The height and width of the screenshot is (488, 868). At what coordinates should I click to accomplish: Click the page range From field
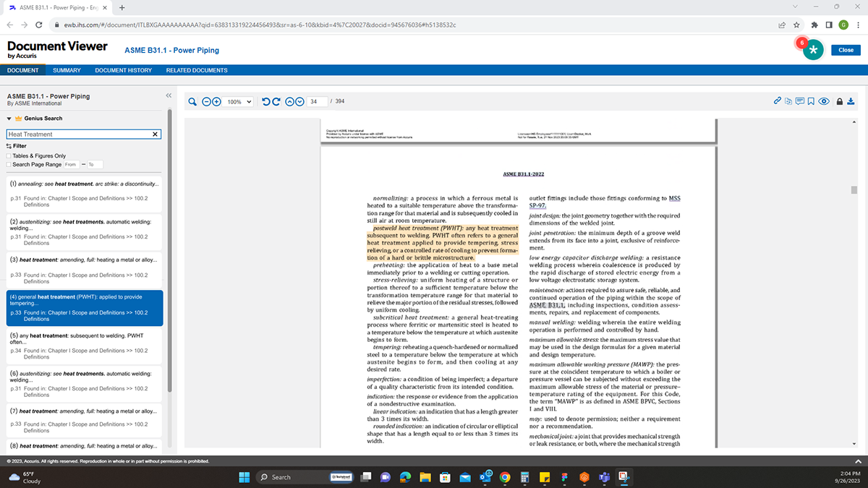71,164
